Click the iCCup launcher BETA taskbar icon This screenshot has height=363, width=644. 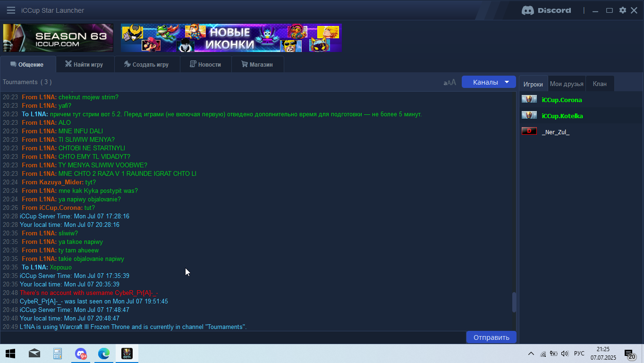coord(127,354)
